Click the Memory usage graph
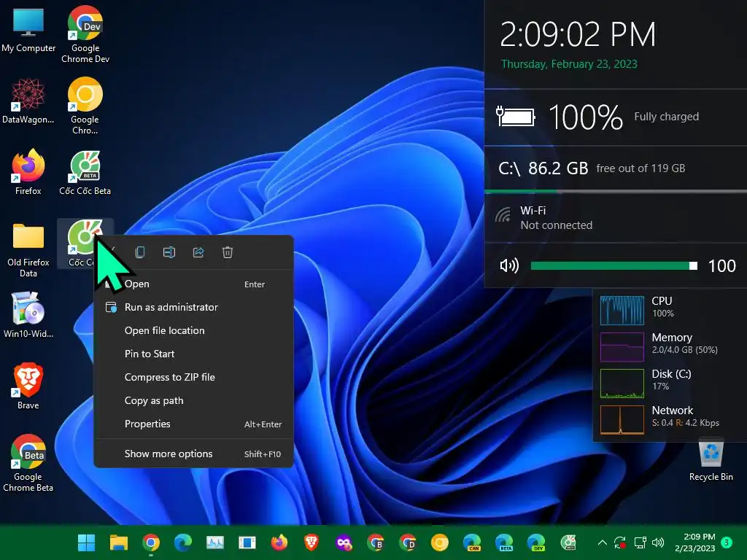This screenshot has width=747, height=560. click(x=622, y=346)
